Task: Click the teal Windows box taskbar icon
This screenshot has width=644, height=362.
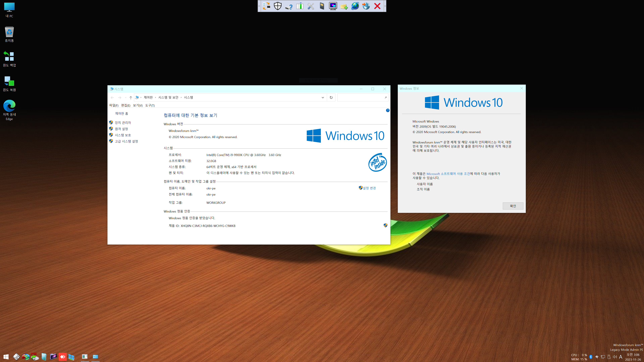Action: (x=44, y=357)
